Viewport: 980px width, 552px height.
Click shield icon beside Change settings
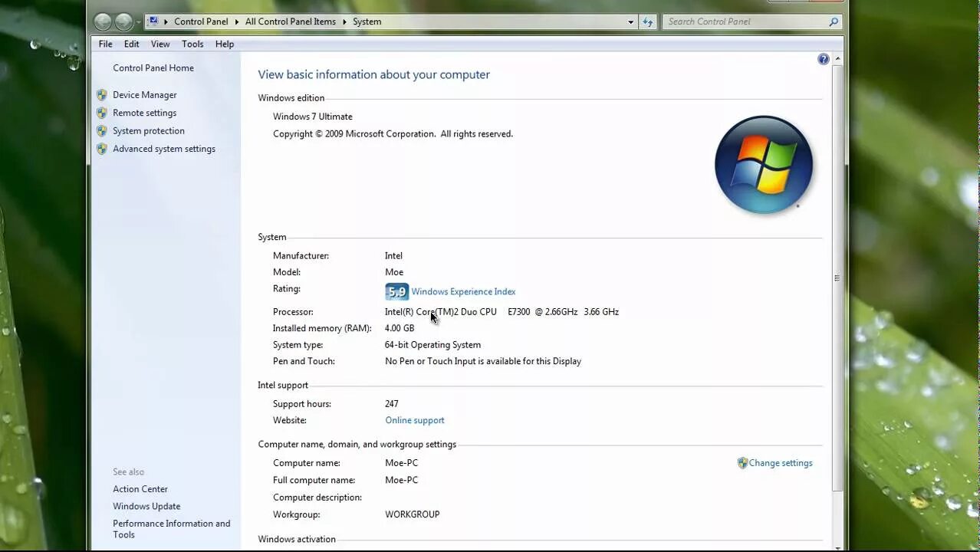[x=742, y=463]
